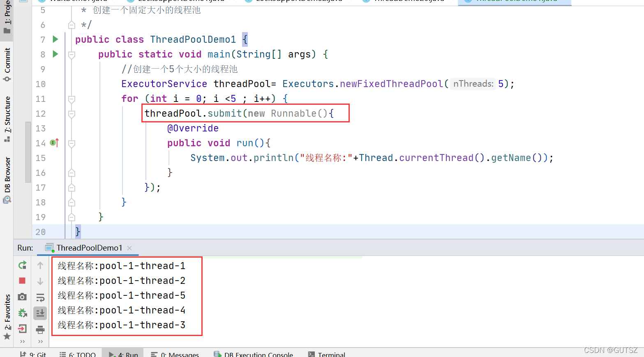Viewport: 644px width, 357px height.
Task: Toggle the Commit tool window
Action: pyautogui.click(x=7, y=64)
